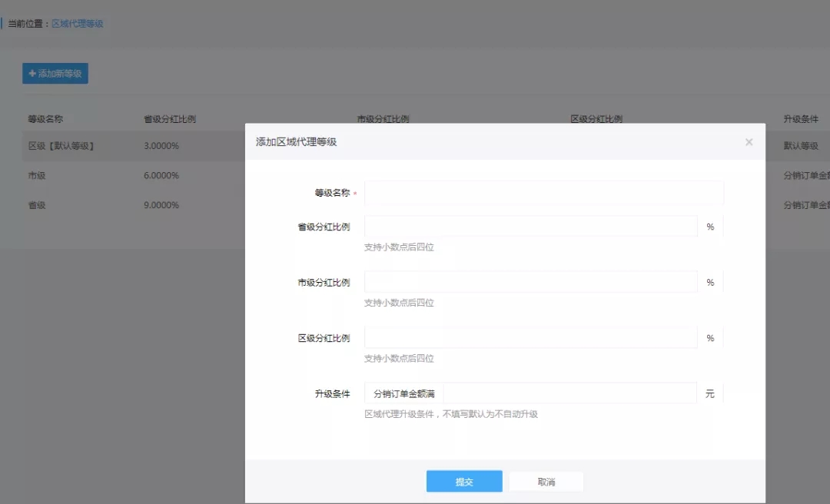Screen dimensions: 830x504
Task: Open the 区域代理等级 breadcrumb link
Action: 78,24
